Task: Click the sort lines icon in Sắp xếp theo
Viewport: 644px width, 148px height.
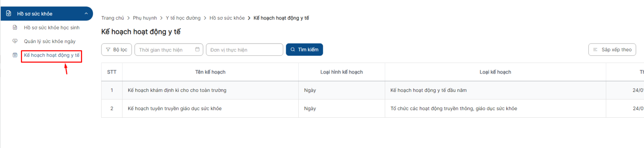Action: point(595,50)
